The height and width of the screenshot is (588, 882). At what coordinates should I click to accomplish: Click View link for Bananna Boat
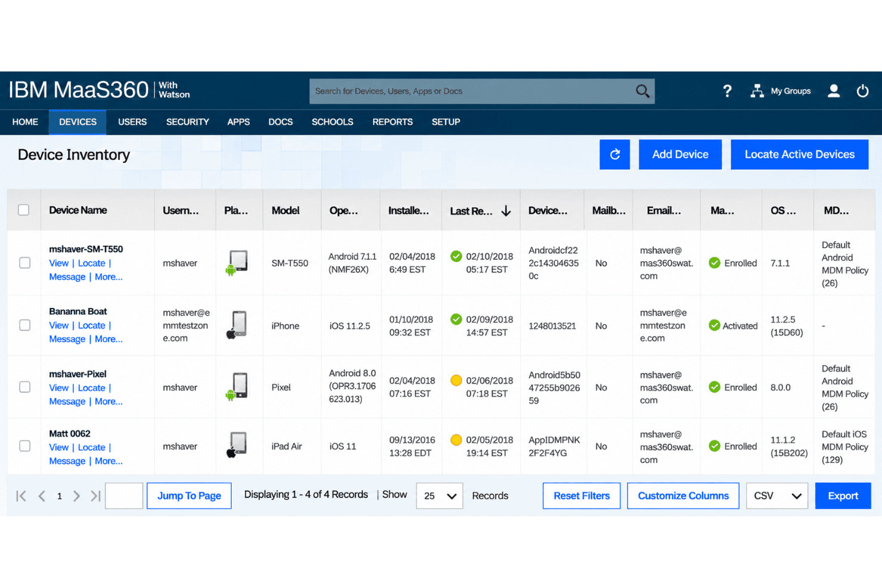[58, 325]
